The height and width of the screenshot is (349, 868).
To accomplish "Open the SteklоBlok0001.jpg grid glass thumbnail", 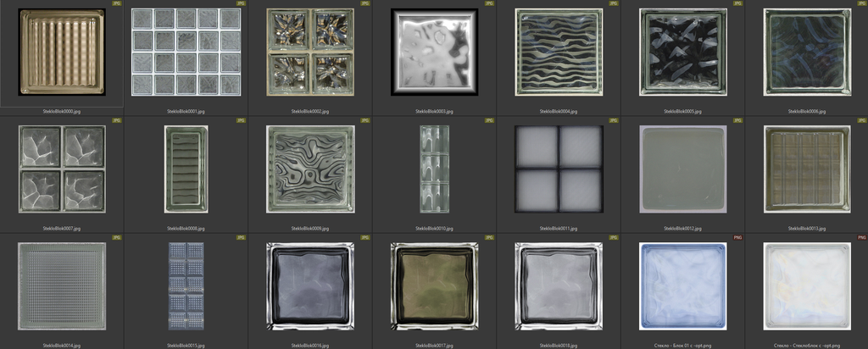I will (x=186, y=53).
